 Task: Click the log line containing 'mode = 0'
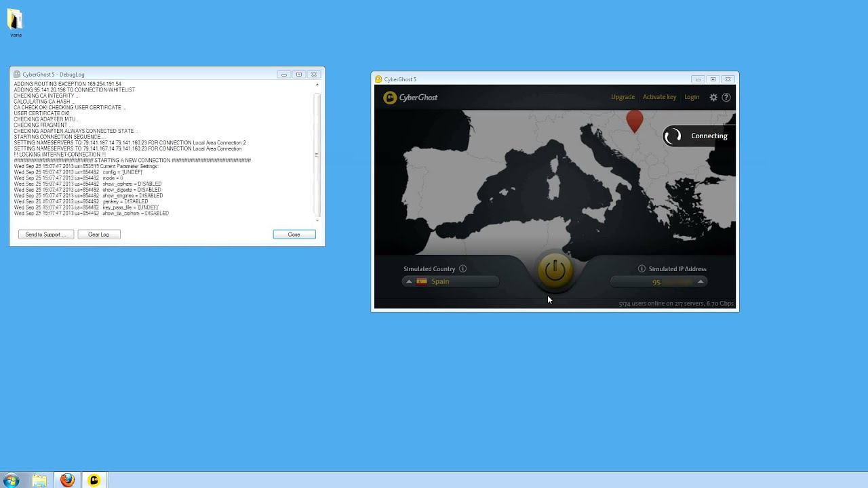68,178
